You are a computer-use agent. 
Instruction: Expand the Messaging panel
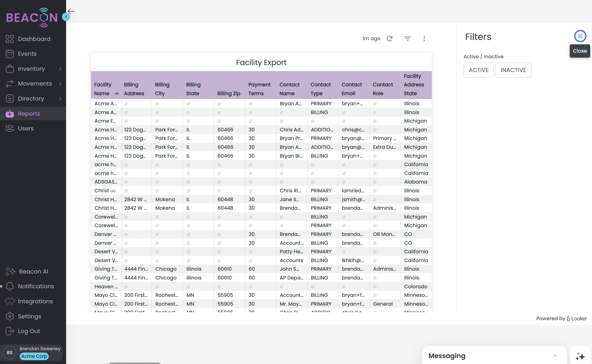click(555, 356)
